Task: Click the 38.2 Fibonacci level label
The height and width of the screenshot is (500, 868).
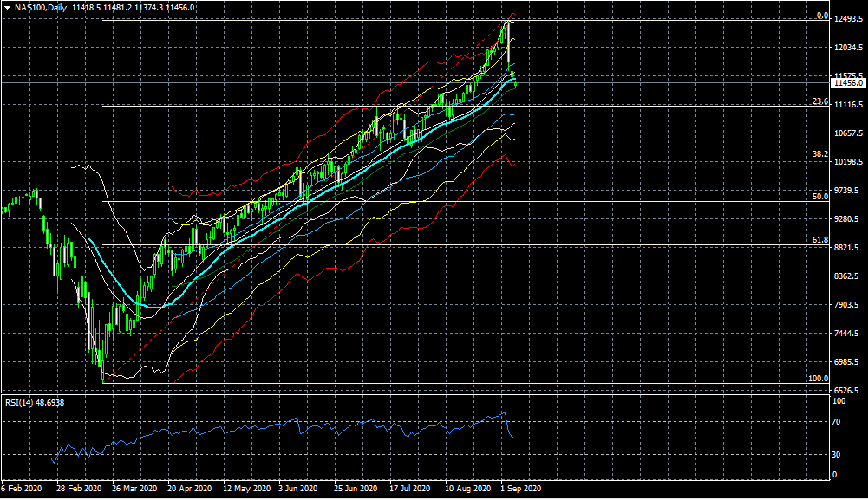Action: click(820, 154)
